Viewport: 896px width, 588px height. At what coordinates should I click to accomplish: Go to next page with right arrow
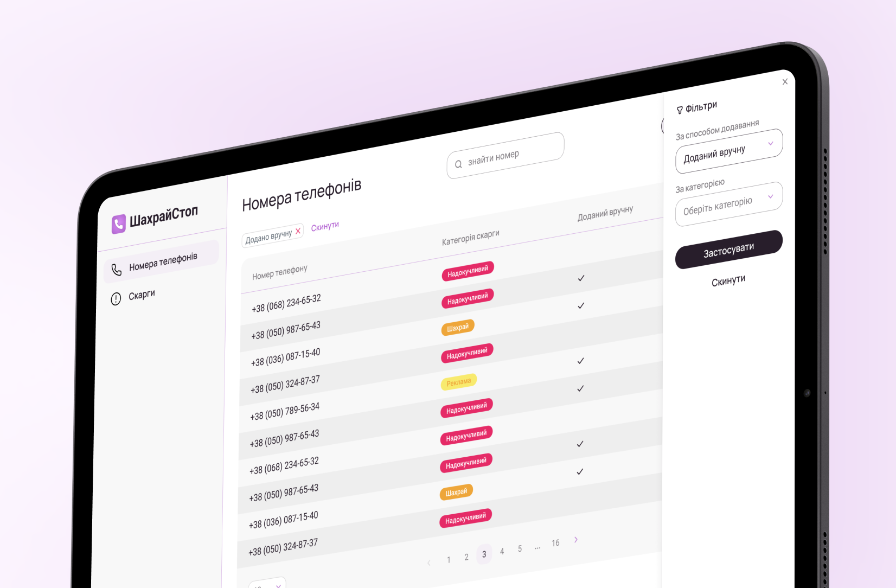[576, 539]
